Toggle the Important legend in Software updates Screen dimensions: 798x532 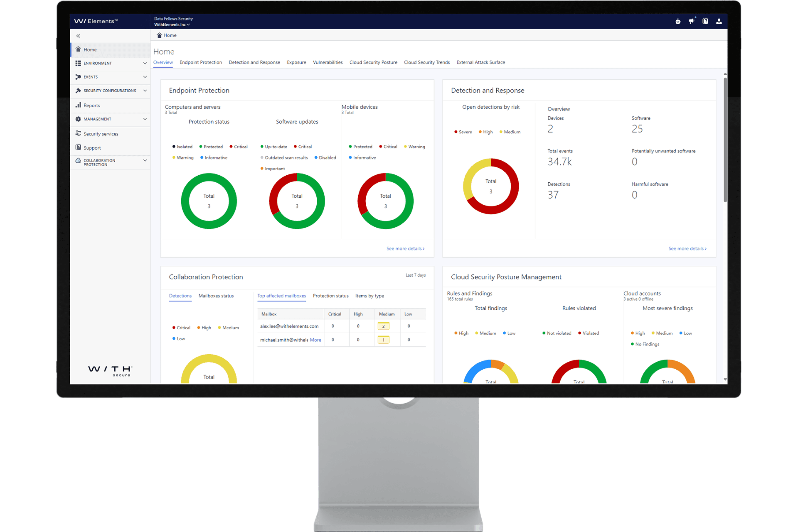pyautogui.click(x=273, y=169)
